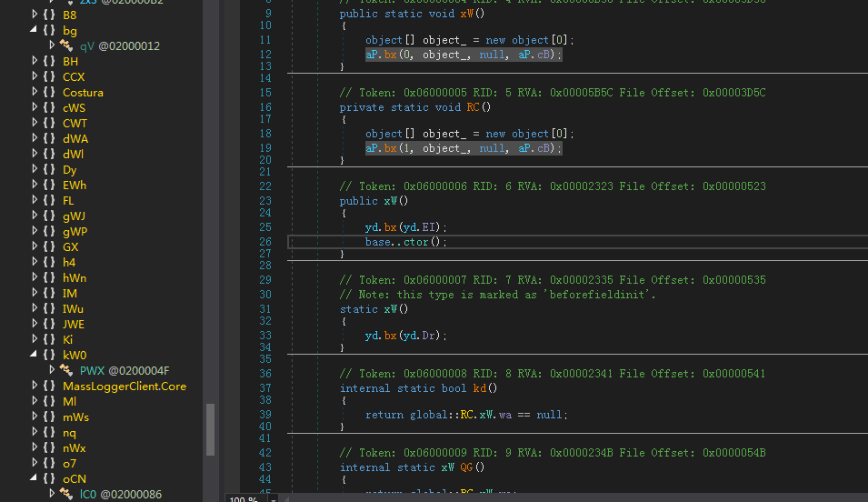Click the namespace icon next to Dy
The width and height of the screenshot is (868, 502).
[49, 170]
